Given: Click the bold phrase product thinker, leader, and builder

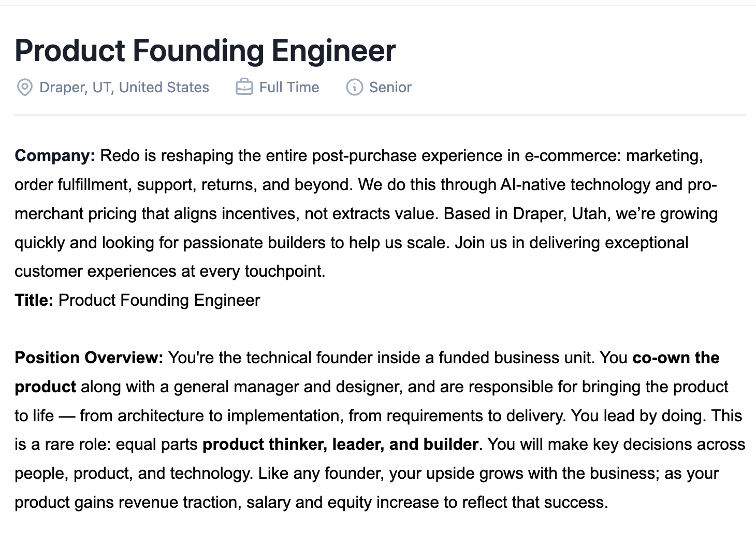Looking at the screenshot, I should (340, 444).
